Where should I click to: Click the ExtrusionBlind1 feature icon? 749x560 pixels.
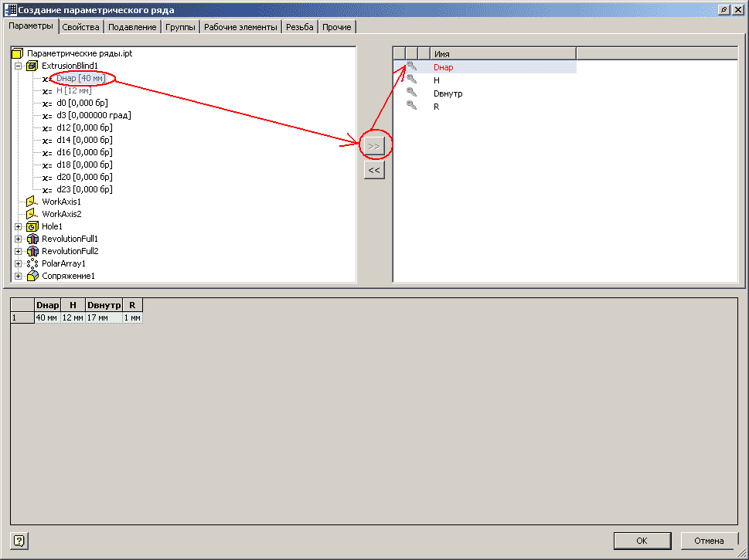[x=32, y=66]
